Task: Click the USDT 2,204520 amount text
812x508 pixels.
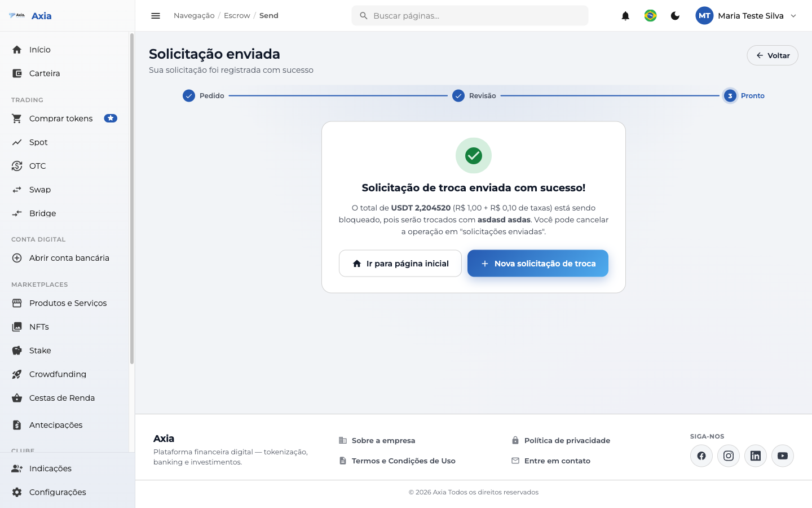Action: click(421, 208)
